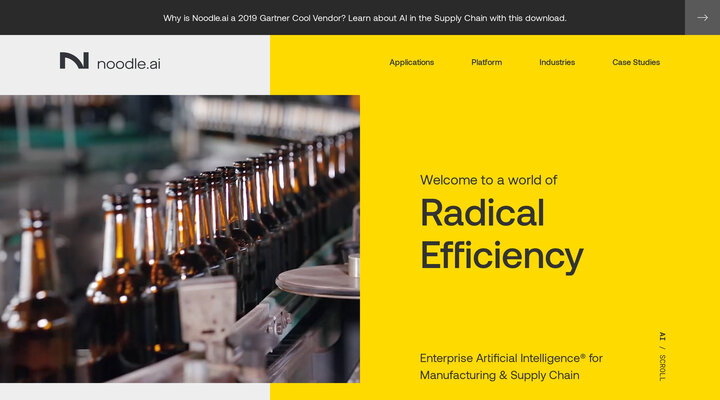Open the Industries menu
720x400 pixels.
pyautogui.click(x=557, y=62)
